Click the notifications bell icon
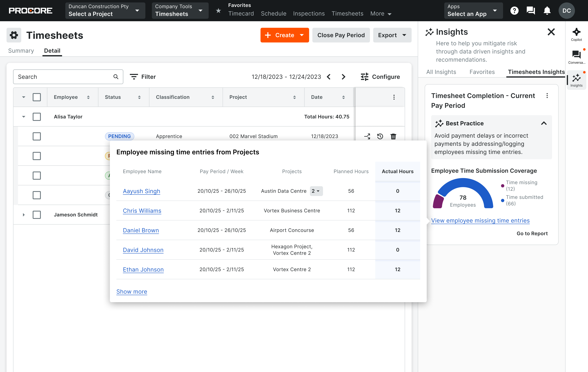 [547, 10]
